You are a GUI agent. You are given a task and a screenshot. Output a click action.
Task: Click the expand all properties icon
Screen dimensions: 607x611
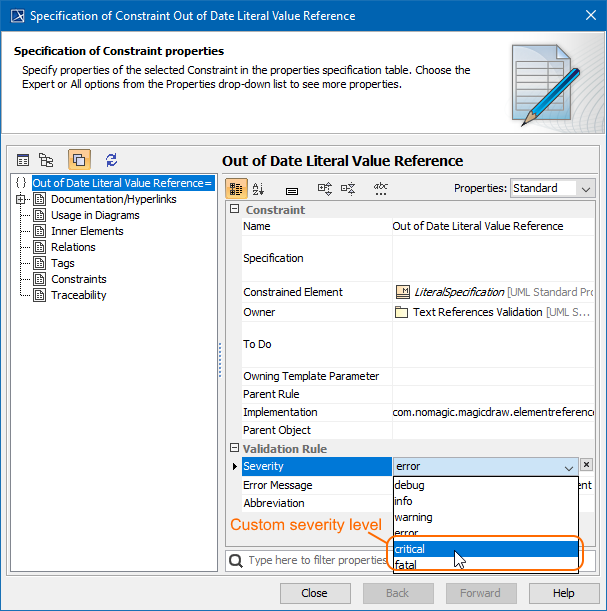coord(325,188)
